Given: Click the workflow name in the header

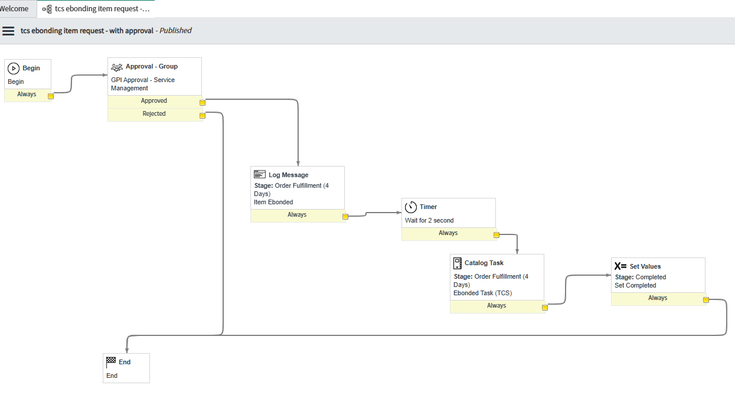Looking at the screenshot, I should [87, 30].
